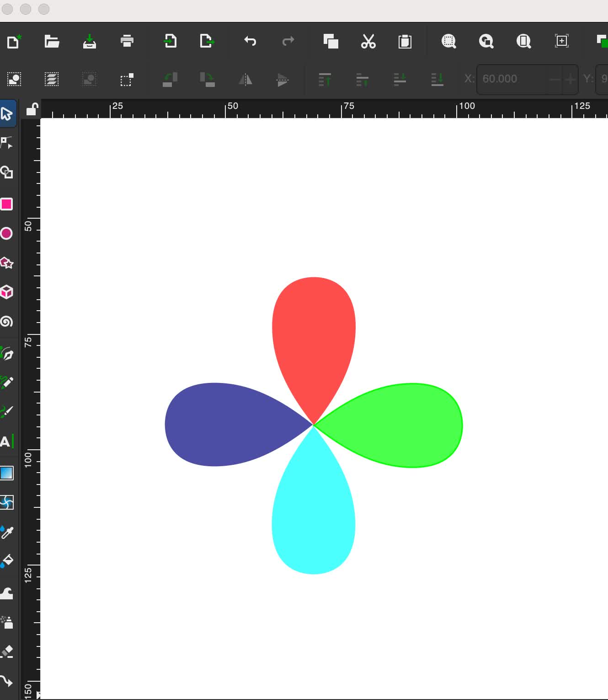
Task: Select the 3D Box tool
Action: pyautogui.click(x=6, y=292)
